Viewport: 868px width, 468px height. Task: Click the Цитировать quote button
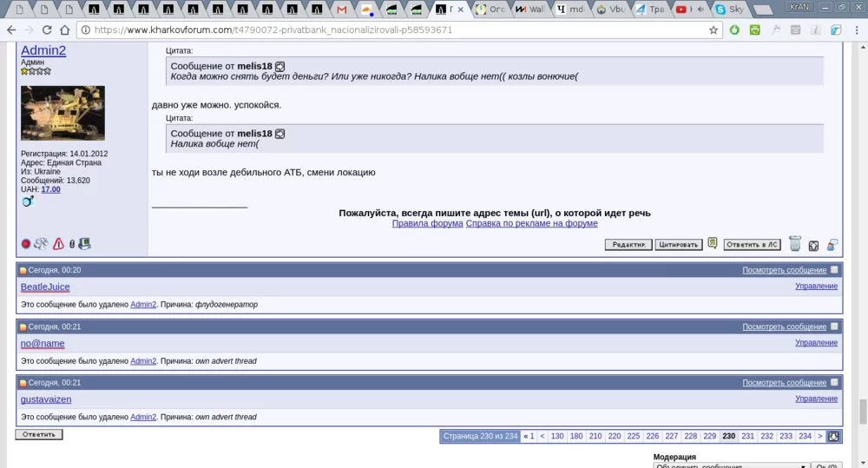[678, 245]
